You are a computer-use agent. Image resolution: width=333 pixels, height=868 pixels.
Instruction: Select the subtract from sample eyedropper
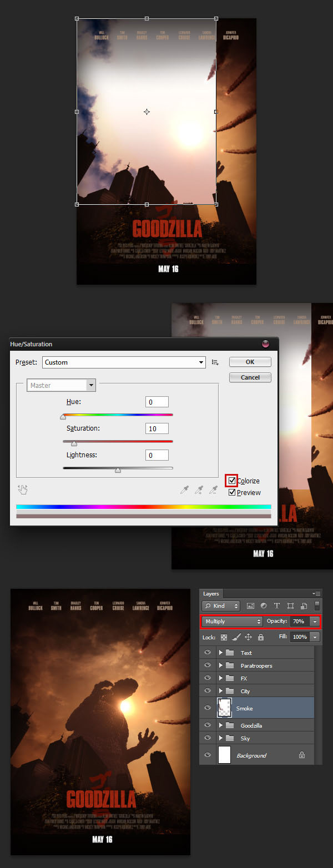tap(214, 489)
